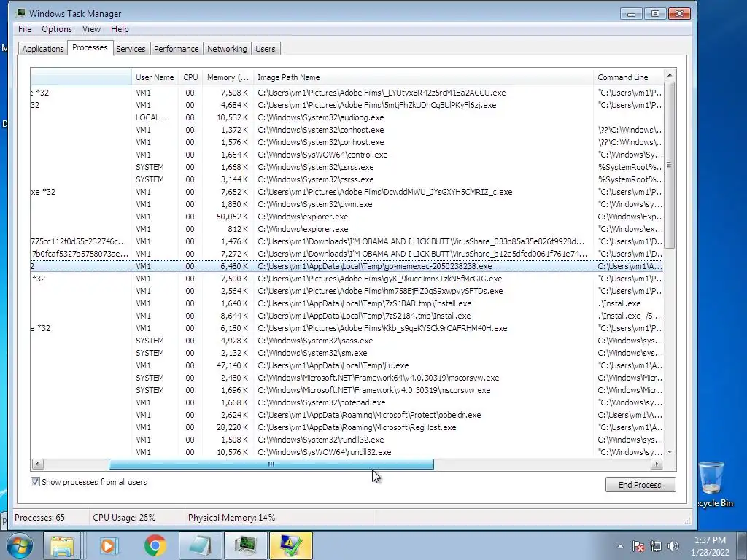This screenshot has height=560, width=747.
Task: Sort by Memory column header
Action: pyautogui.click(x=228, y=77)
